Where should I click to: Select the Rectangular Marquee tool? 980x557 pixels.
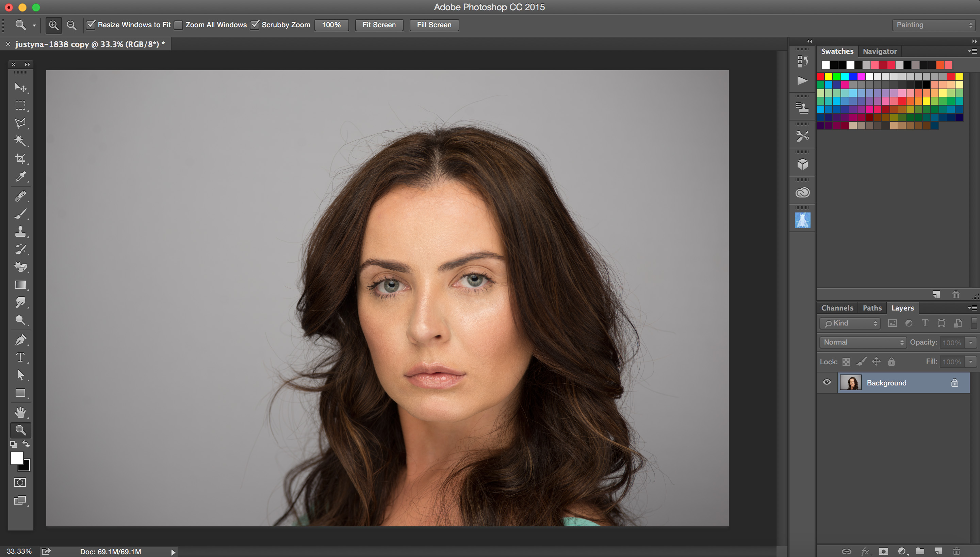pyautogui.click(x=20, y=105)
